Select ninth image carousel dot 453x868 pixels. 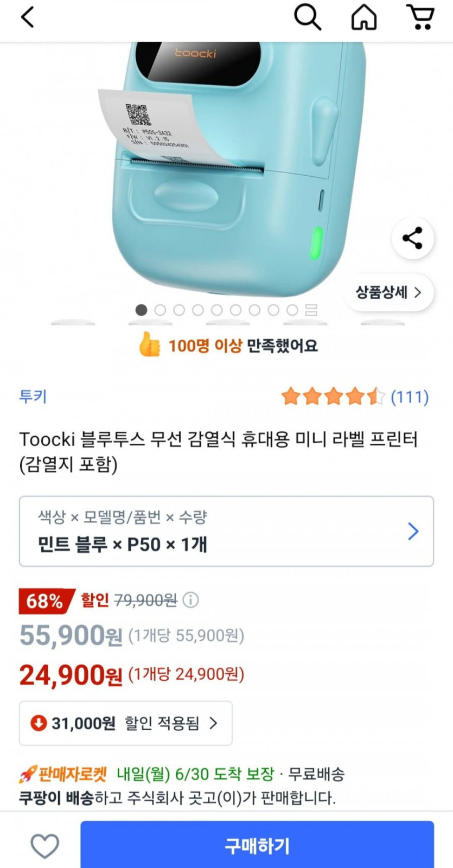(x=292, y=310)
